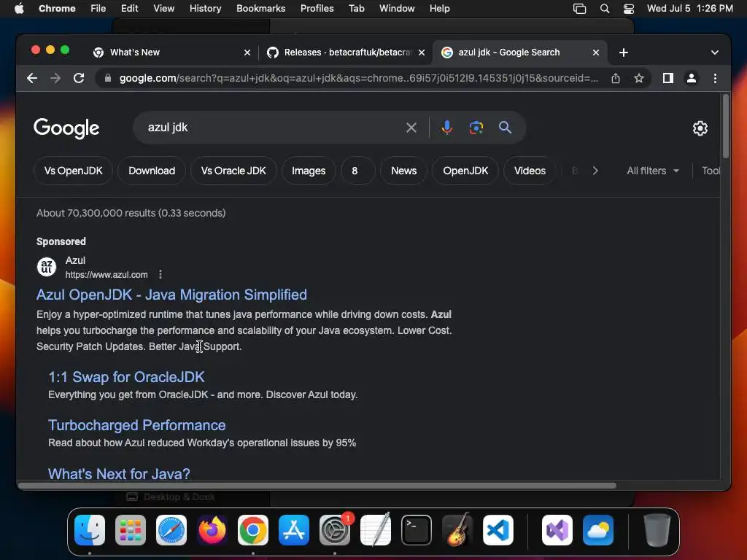Open Visual Studio Code from the Dock

click(x=498, y=530)
